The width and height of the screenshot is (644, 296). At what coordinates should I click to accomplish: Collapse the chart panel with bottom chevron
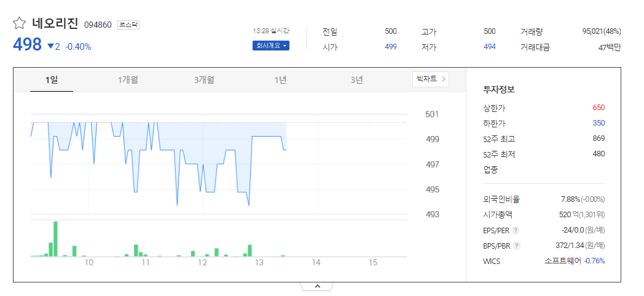[317, 287]
